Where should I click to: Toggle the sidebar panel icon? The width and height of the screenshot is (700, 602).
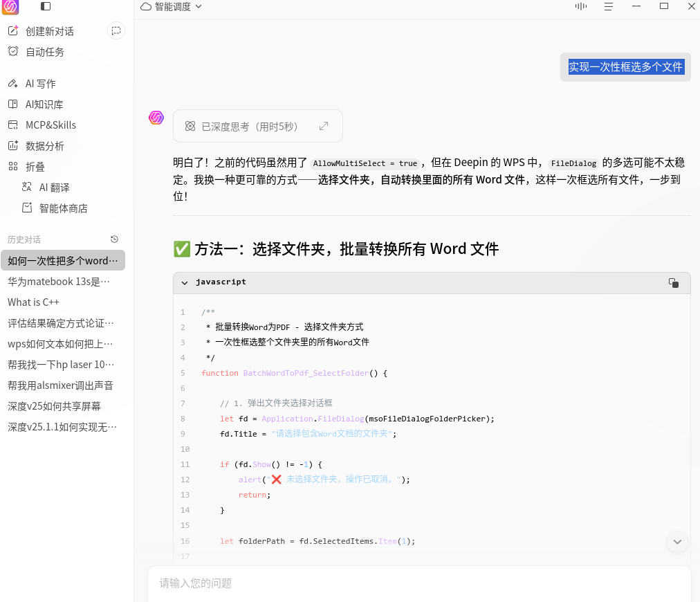tap(46, 6)
